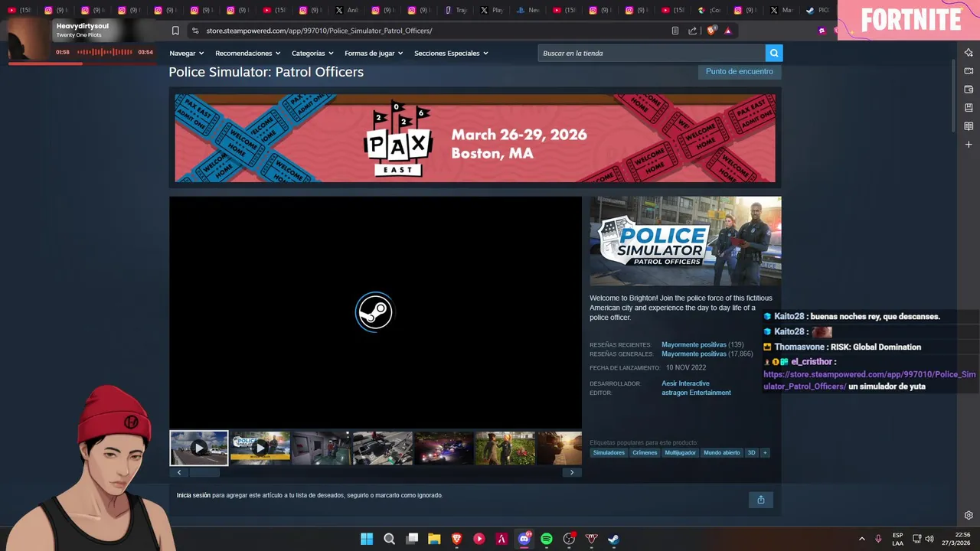The height and width of the screenshot is (551, 980).
Task: Open the Windows Start menu
Action: pyautogui.click(x=367, y=539)
